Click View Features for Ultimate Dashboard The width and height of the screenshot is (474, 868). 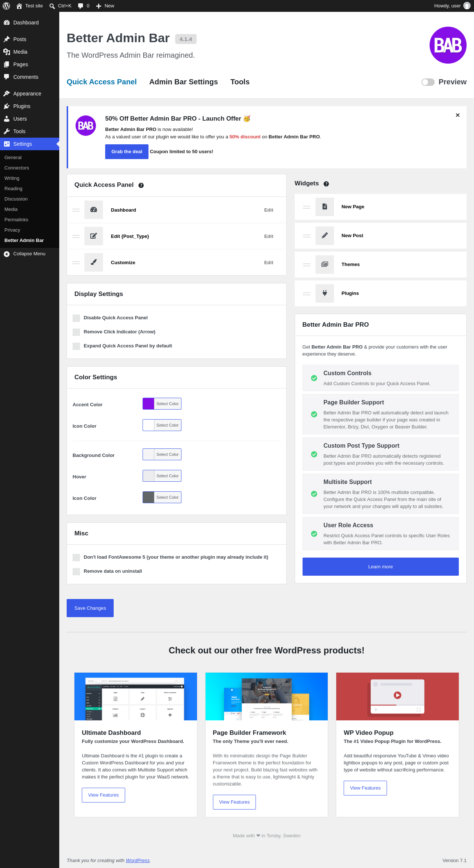click(x=103, y=795)
